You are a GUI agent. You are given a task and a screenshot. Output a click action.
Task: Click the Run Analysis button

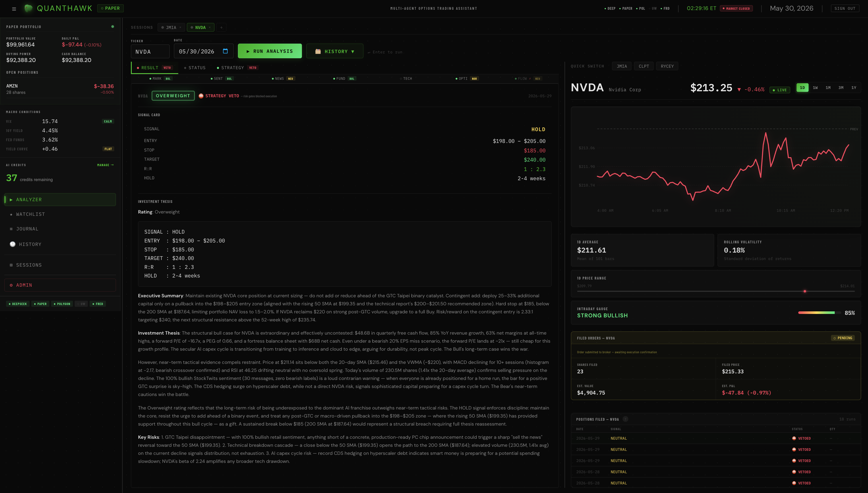click(270, 51)
